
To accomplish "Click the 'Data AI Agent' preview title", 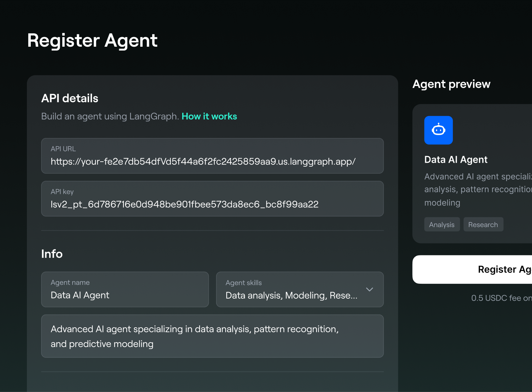I will tap(456, 160).
